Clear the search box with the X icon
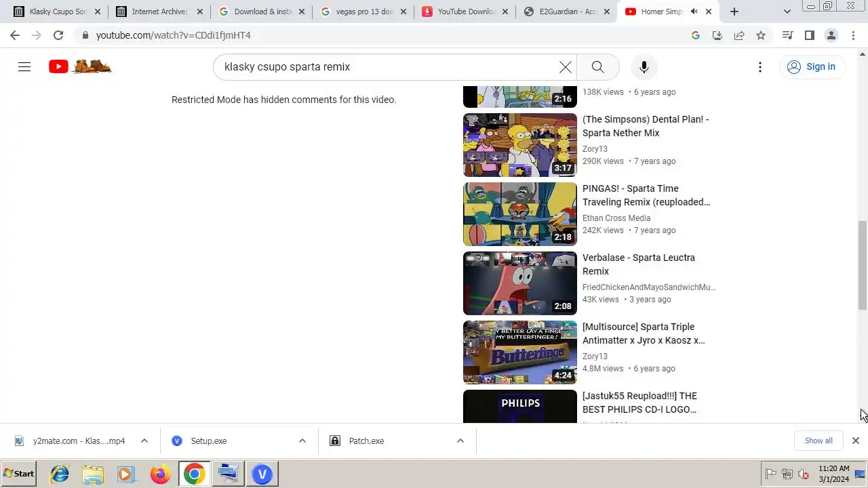 pos(565,66)
